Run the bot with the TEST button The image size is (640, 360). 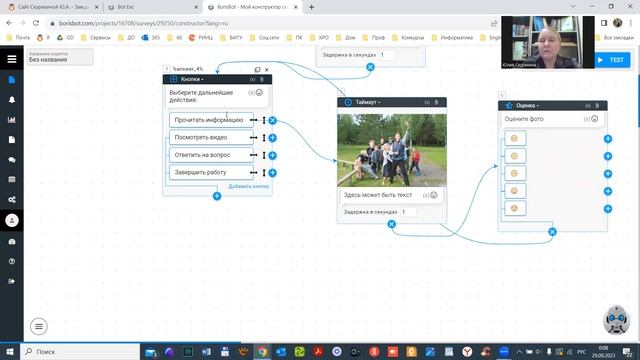point(611,60)
